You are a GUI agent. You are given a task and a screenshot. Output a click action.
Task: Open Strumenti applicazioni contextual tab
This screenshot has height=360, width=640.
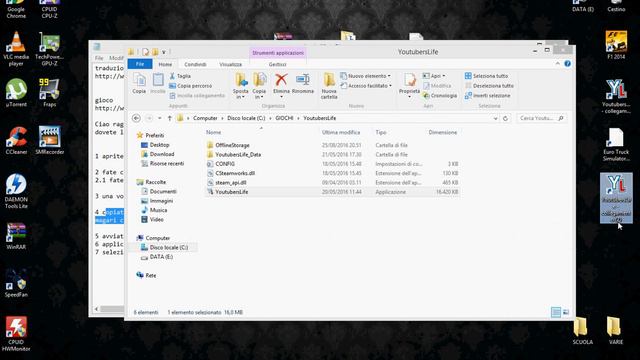[278, 53]
